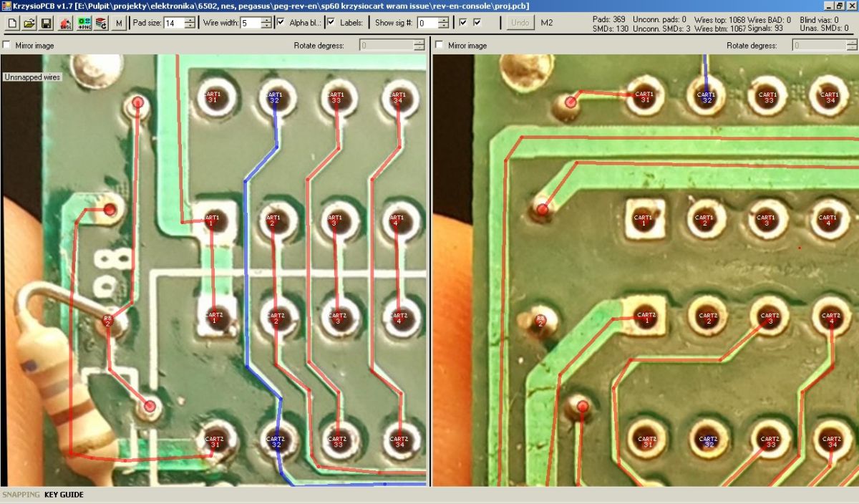Click the KEY GUIDE status bar text
859x504 pixels.
click(64, 495)
